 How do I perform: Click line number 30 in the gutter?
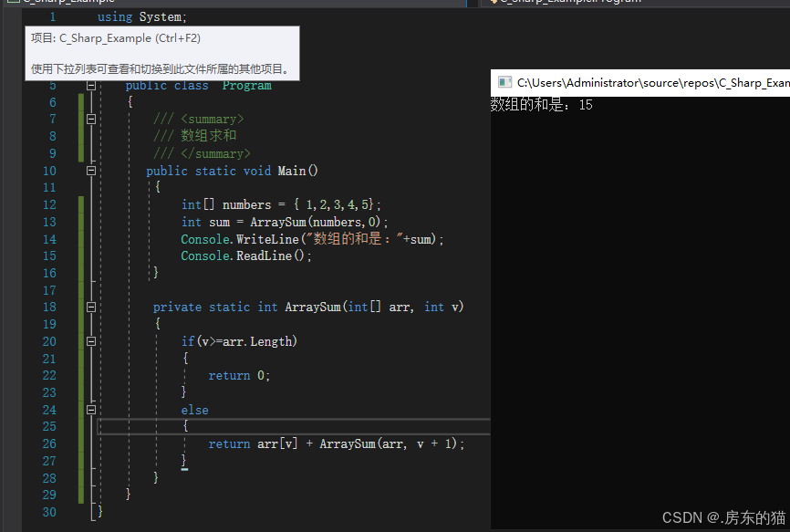pyautogui.click(x=49, y=512)
